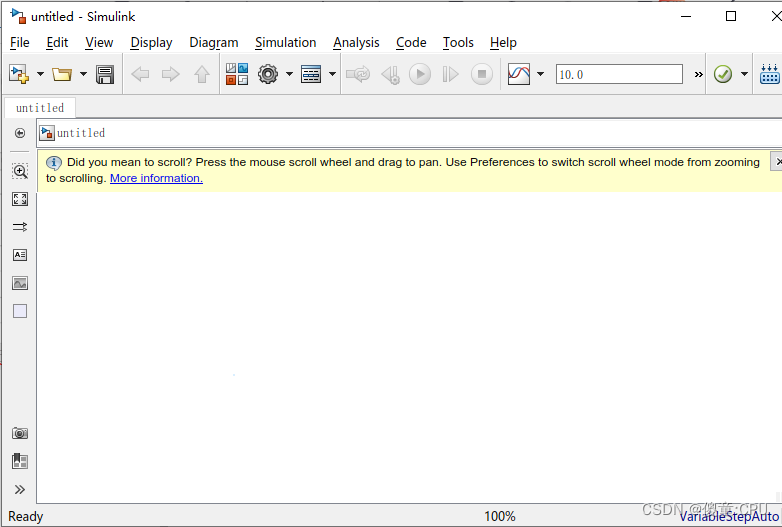Click the Fit to View icon

click(x=20, y=199)
